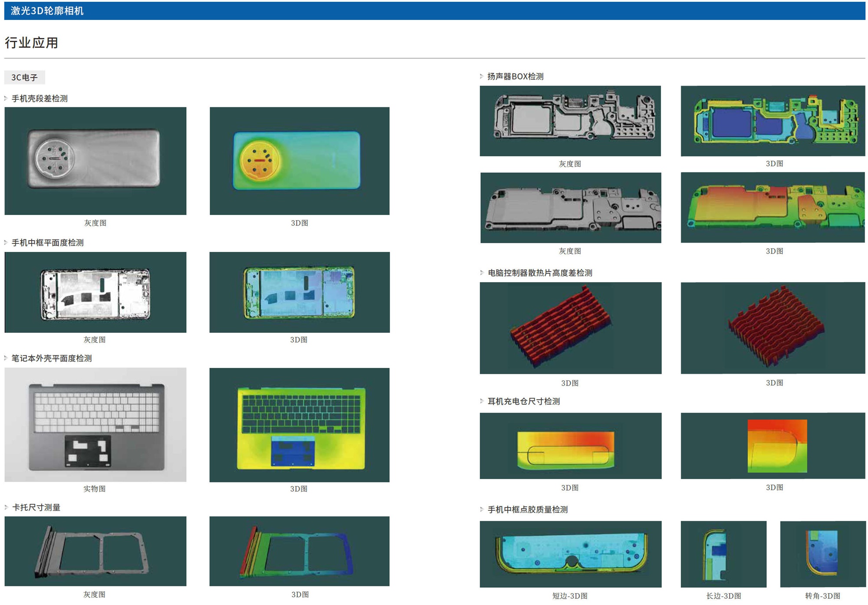Click the 扬声器BOX检测 heading text
868x605 pixels.
click(x=515, y=76)
